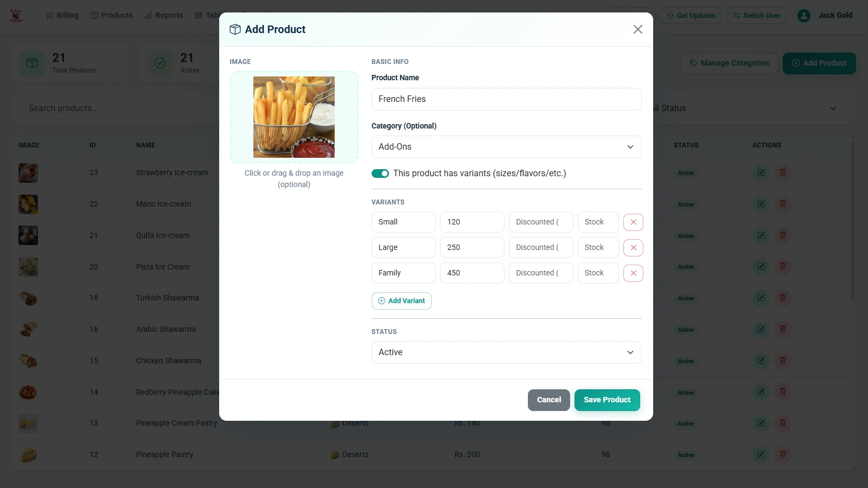
Task: Remove the Family variant row
Action: pos(633,273)
